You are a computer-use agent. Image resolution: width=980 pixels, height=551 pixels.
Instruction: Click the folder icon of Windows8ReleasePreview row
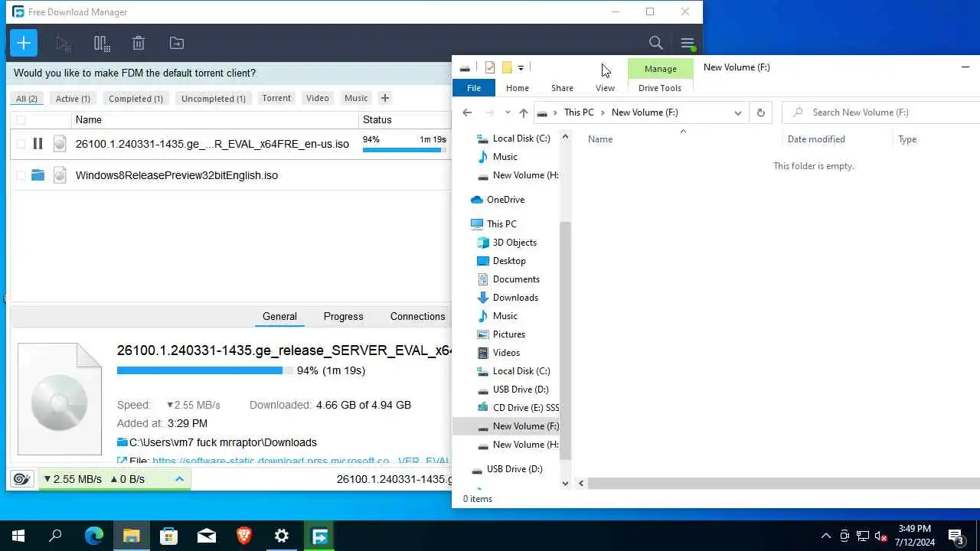tap(38, 175)
